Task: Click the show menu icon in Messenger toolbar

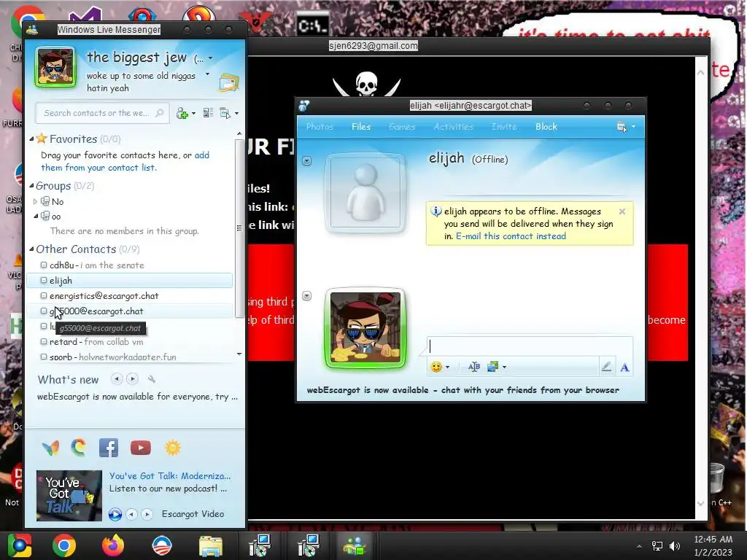Action: click(225, 113)
